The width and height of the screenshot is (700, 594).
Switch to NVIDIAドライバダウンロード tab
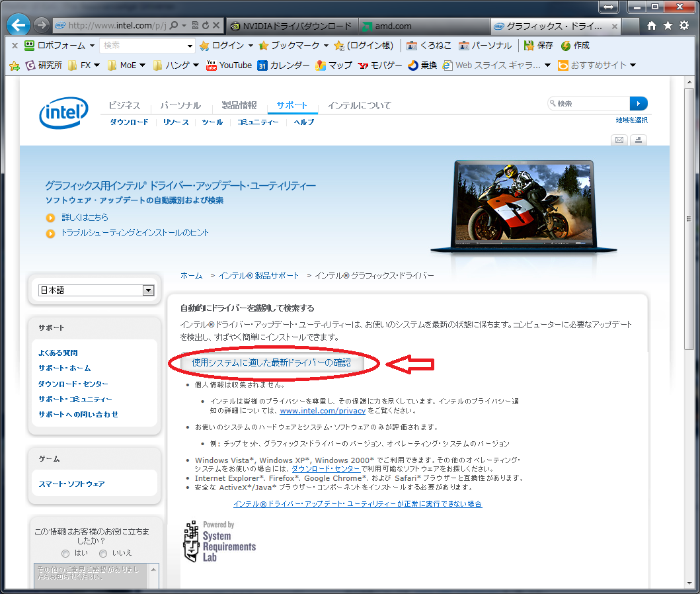[x=291, y=26]
